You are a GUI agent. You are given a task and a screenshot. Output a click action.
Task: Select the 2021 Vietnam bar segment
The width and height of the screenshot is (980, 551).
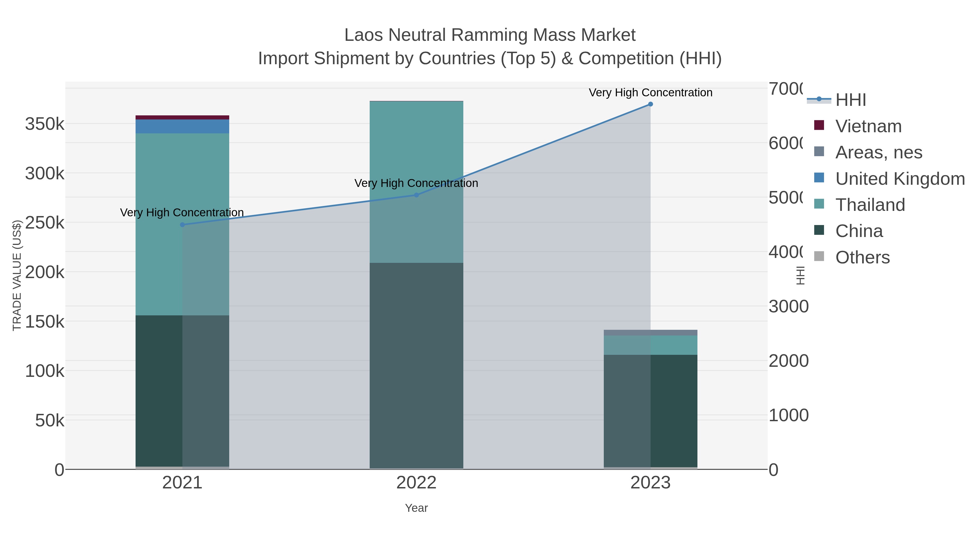point(182,117)
